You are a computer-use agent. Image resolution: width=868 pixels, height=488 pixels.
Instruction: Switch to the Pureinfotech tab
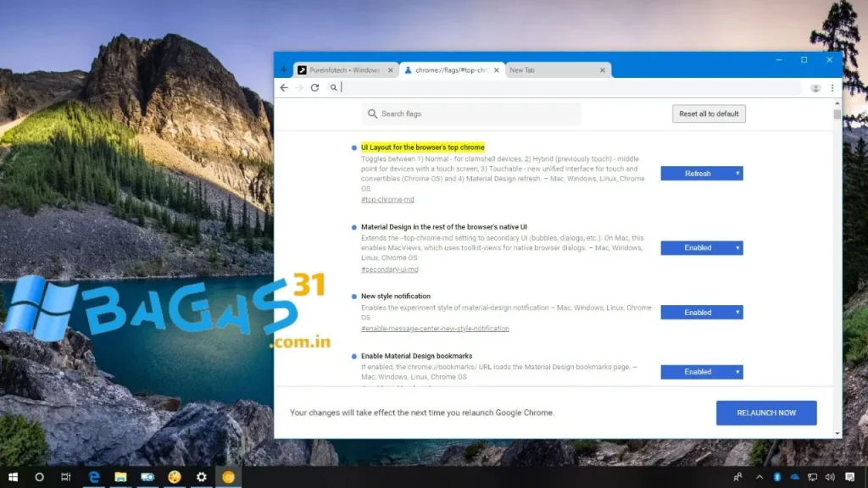(x=345, y=70)
